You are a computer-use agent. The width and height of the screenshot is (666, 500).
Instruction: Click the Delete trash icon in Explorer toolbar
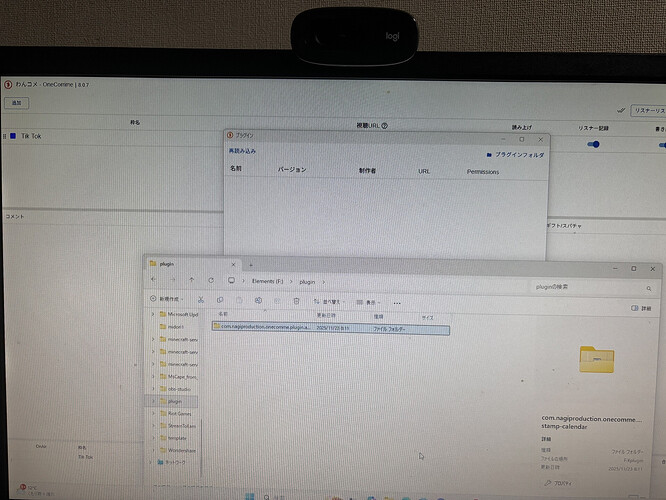tap(296, 301)
